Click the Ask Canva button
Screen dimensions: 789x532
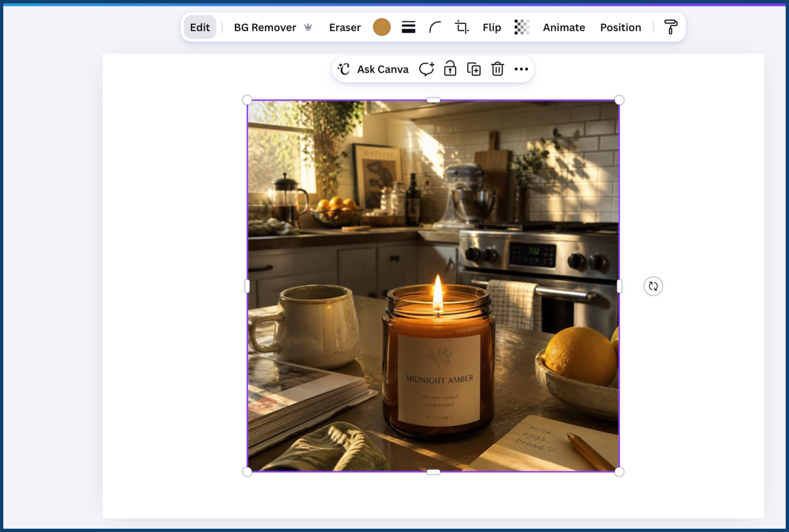(x=373, y=69)
